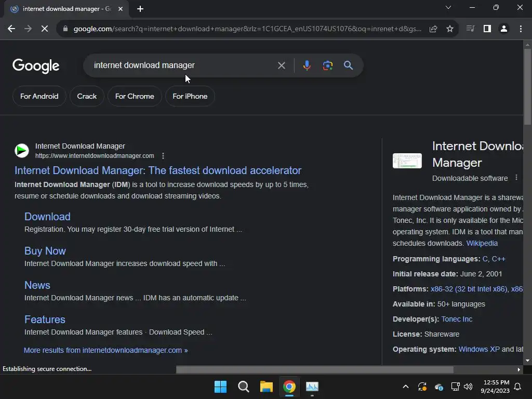
Task: Click the vertical scrollbar thumb
Action: tap(527, 87)
